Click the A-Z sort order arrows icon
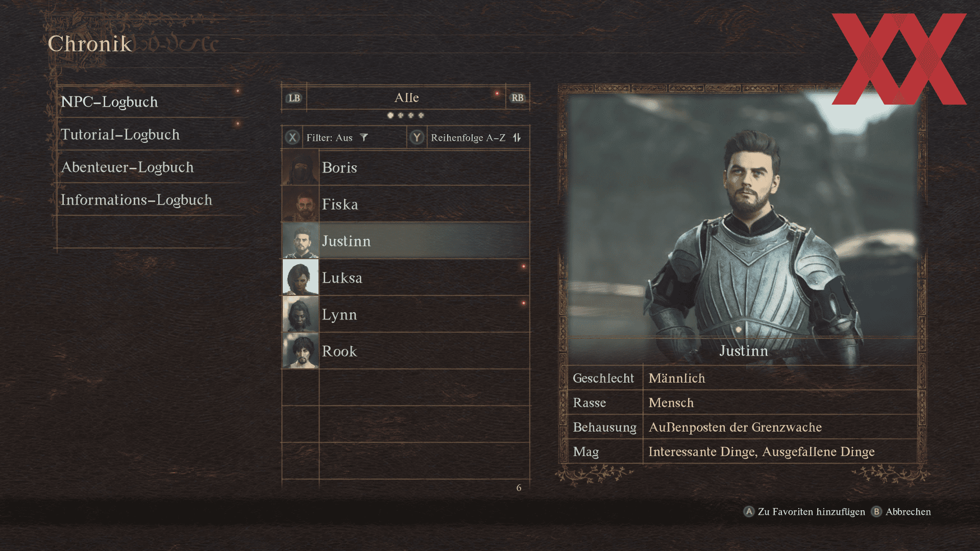 (517, 138)
